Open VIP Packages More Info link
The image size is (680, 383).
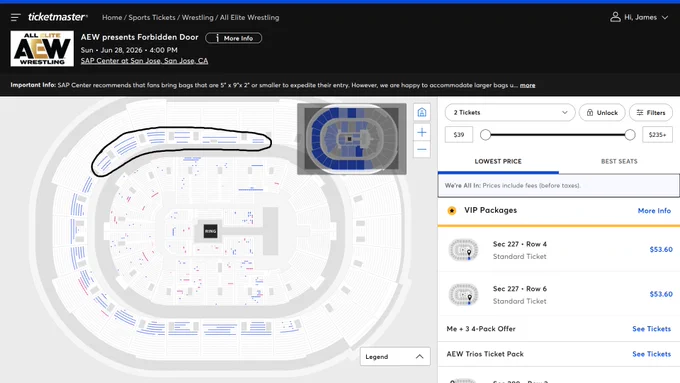[x=654, y=211]
